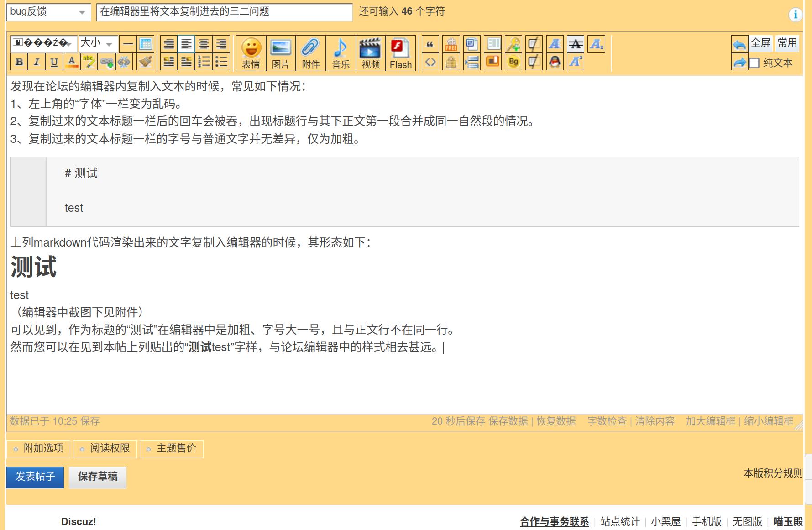Open the garbled font name dropdown

click(x=44, y=44)
